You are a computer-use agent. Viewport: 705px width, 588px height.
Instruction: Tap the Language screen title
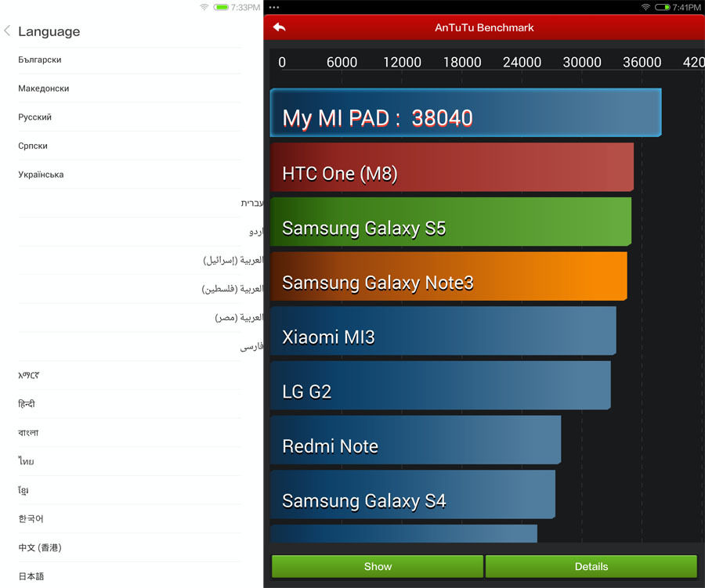point(49,31)
